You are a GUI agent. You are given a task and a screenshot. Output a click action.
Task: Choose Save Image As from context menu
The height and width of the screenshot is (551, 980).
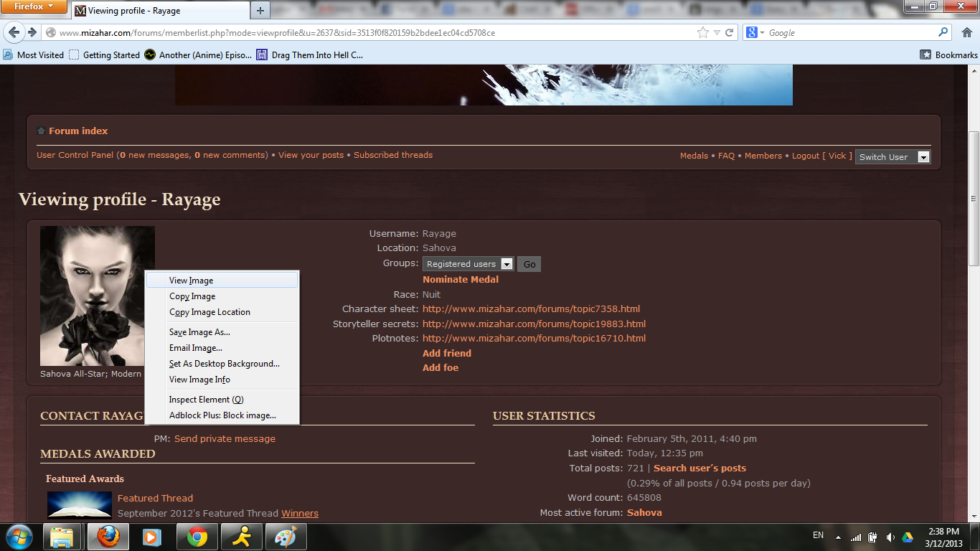click(199, 332)
